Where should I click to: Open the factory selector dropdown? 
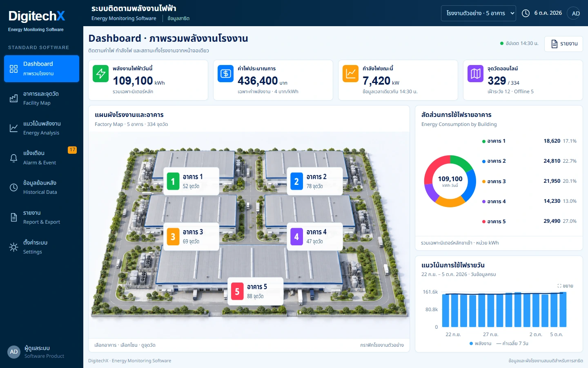click(479, 13)
